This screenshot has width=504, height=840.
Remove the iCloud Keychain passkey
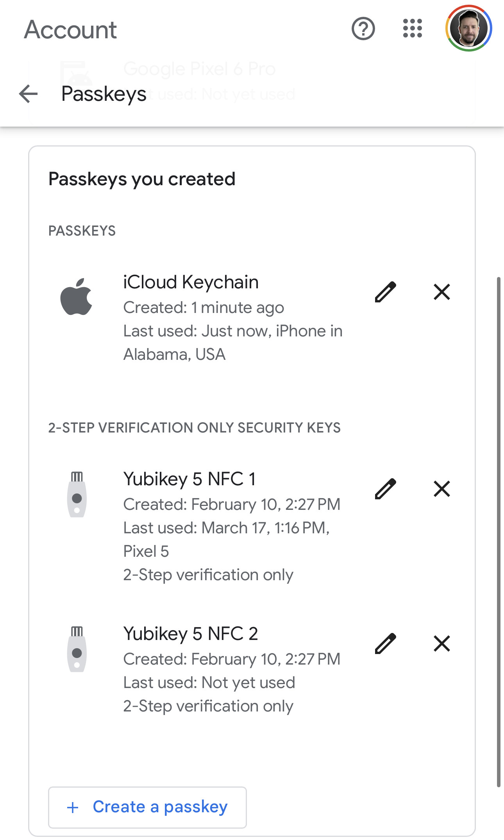pyautogui.click(x=442, y=292)
